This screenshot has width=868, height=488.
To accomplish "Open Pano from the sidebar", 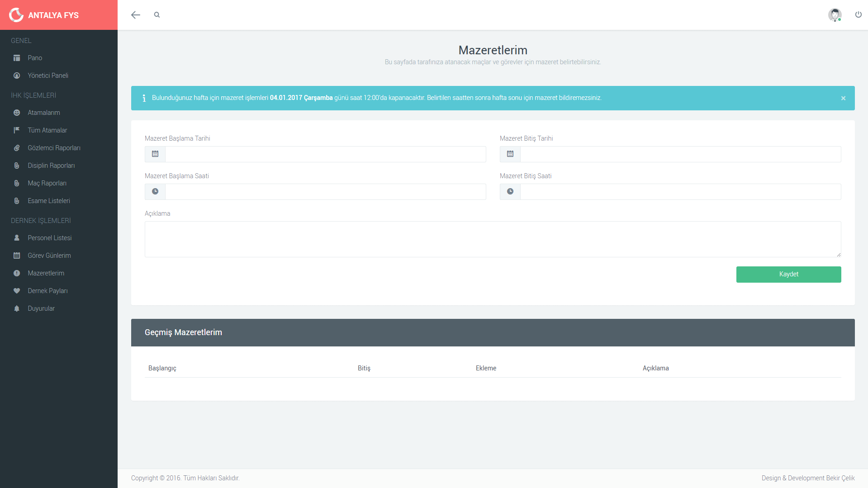I will pos(35,58).
